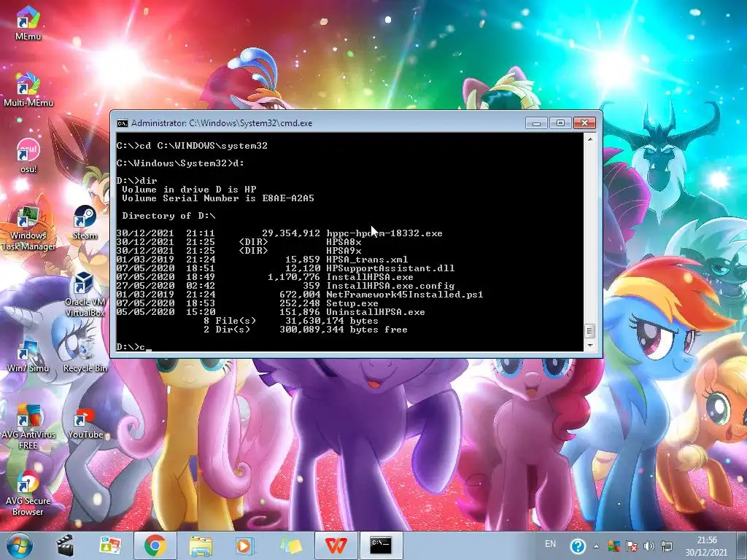The width and height of the screenshot is (747, 560).
Task: Click the 'Directory of D:\' line
Action: click(x=169, y=216)
